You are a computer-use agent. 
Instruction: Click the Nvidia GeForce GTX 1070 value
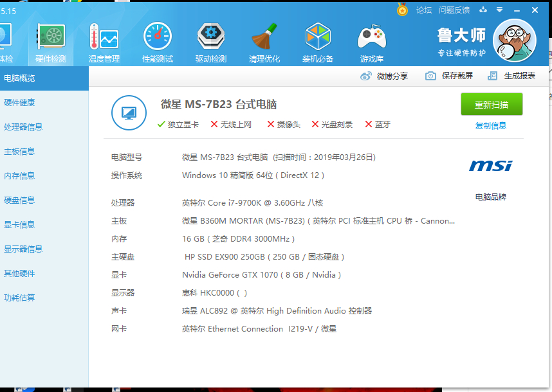[262, 275]
